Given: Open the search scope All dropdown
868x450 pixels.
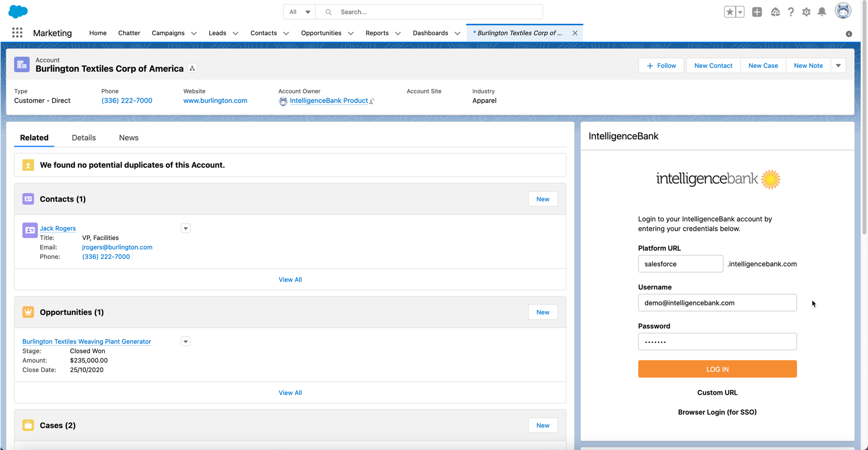Looking at the screenshot, I should (299, 12).
